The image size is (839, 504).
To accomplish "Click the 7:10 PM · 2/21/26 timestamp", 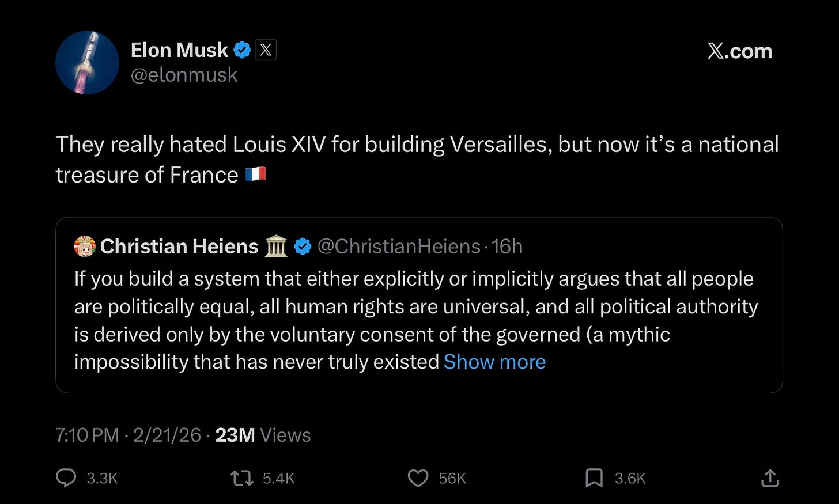I will [128, 435].
